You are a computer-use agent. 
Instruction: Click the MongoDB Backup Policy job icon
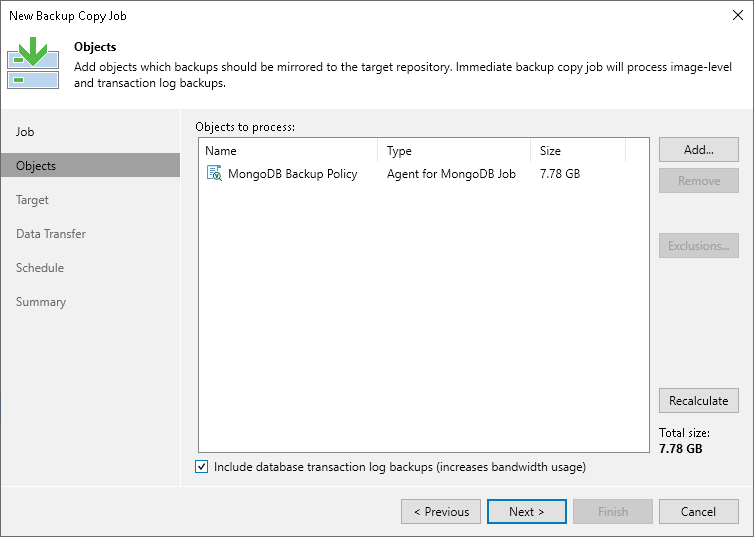click(214, 173)
